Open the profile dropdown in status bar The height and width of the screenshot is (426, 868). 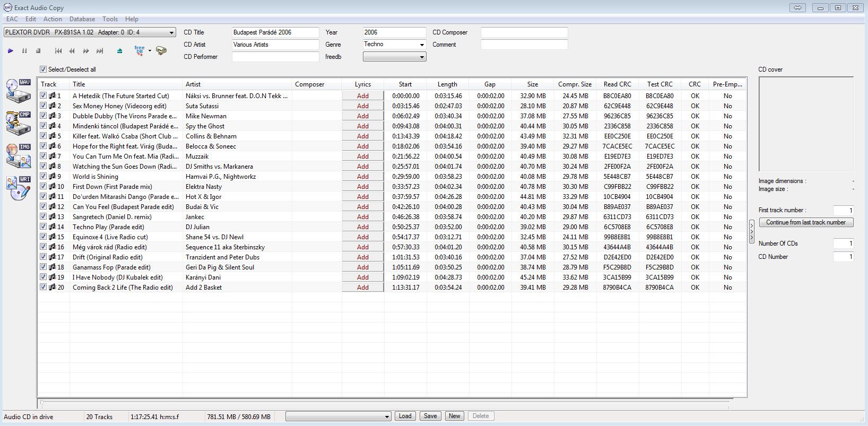(x=338, y=416)
